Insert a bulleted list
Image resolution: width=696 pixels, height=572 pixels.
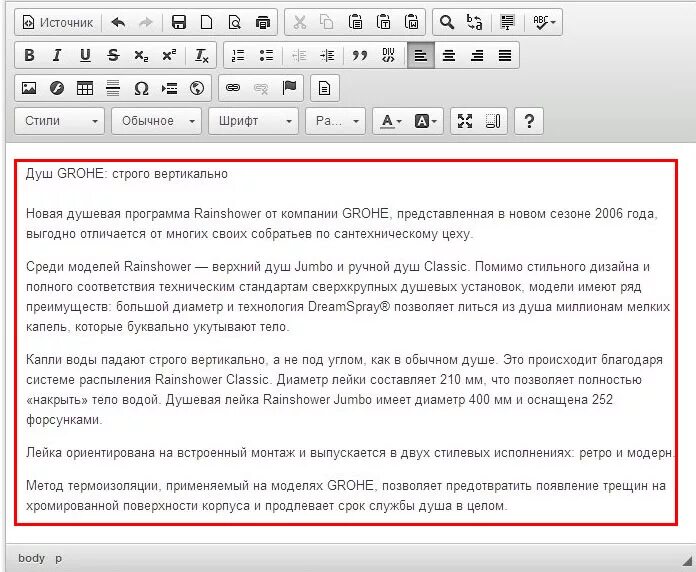point(266,55)
